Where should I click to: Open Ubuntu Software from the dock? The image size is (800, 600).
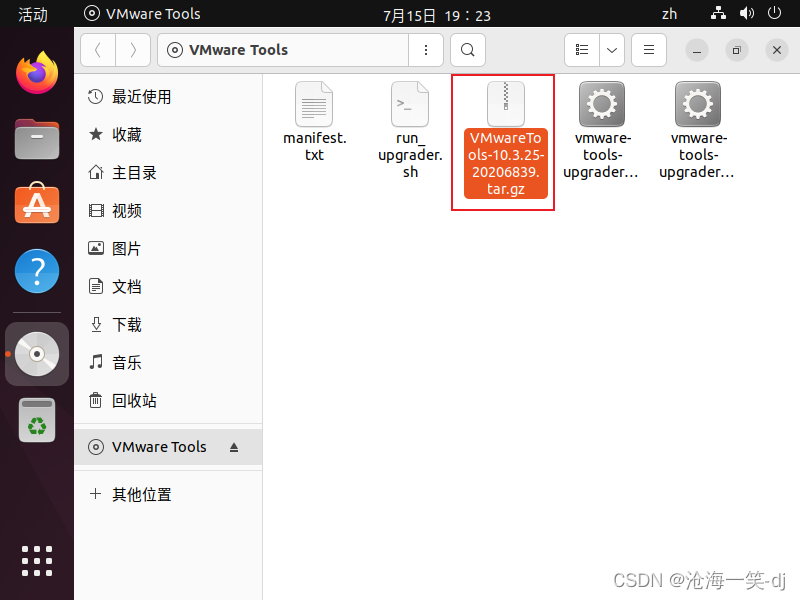[36, 205]
